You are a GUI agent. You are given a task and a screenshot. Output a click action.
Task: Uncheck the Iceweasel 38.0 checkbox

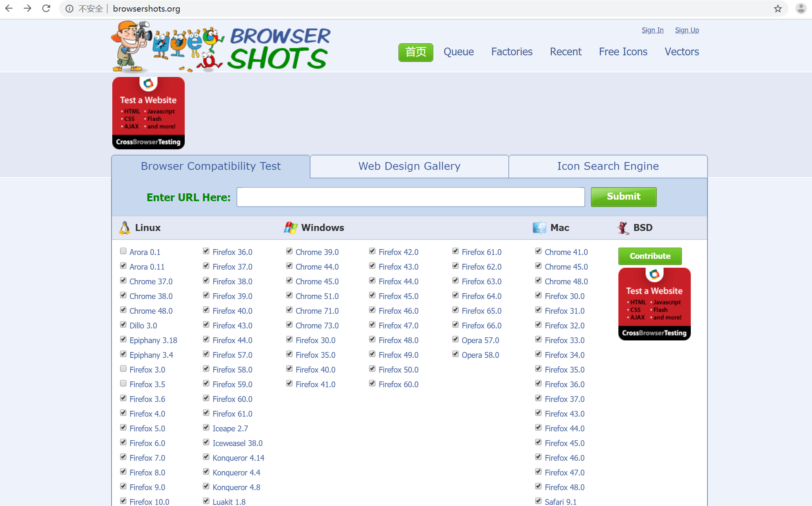pyautogui.click(x=206, y=442)
